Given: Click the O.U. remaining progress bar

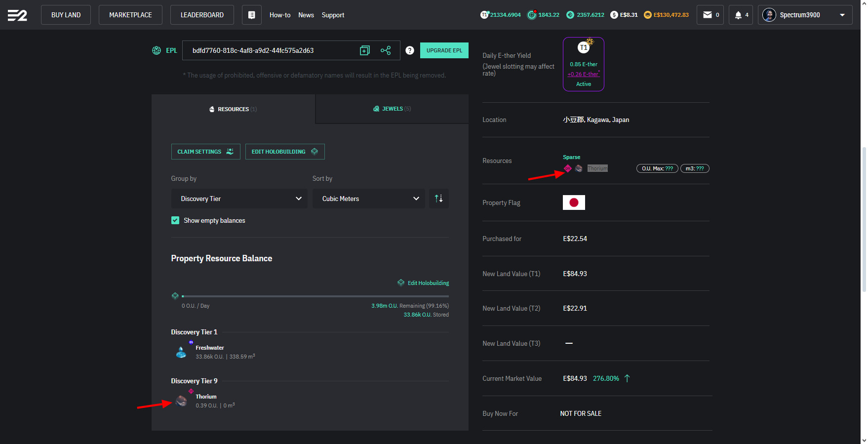Looking at the screenshot, I should (315, 296).
